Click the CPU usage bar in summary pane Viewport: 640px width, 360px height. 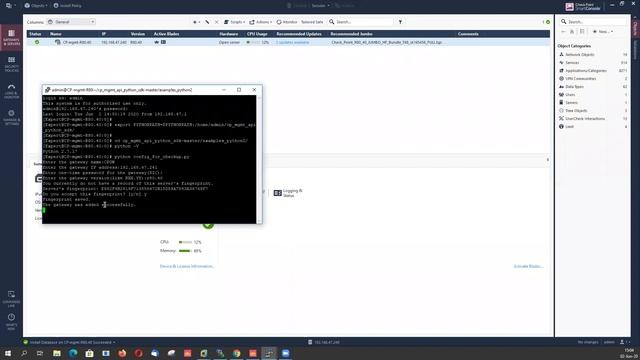tap(185, 242)
